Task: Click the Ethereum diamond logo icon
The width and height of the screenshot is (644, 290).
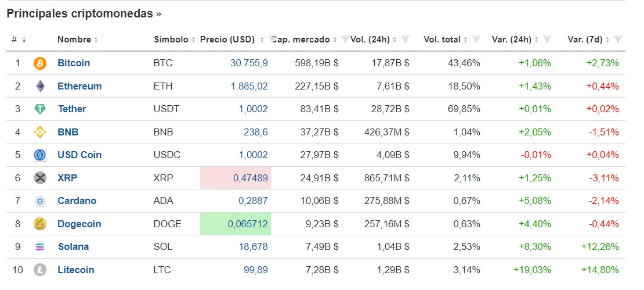Action: coord(40,87)
